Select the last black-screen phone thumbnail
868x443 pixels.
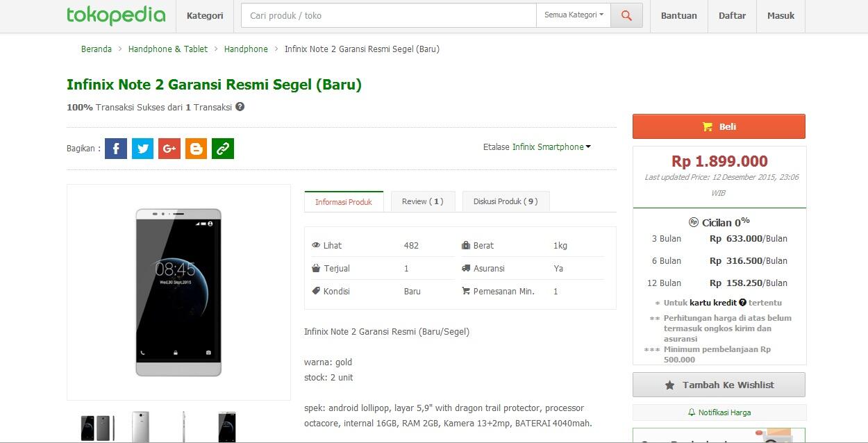click(227, 427)
